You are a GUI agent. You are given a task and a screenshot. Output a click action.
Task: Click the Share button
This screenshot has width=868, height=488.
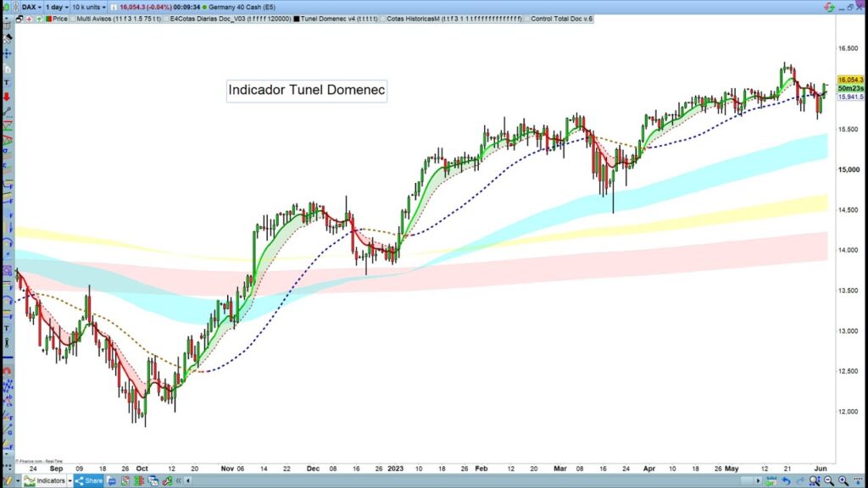click(88, 480)
